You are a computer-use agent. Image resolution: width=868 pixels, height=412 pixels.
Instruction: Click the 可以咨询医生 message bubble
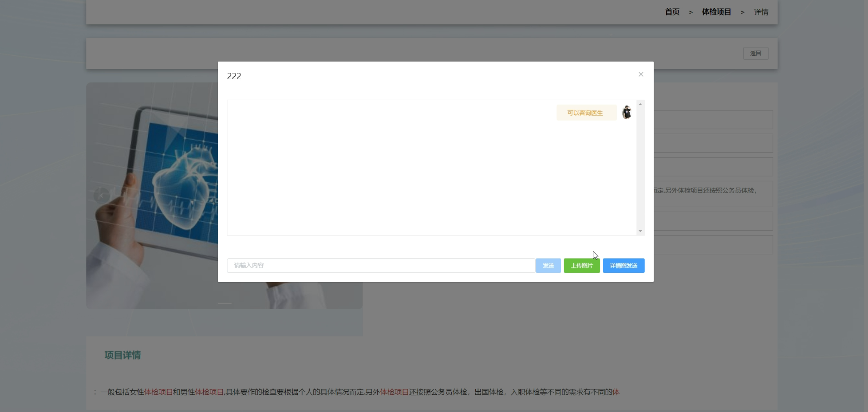click(586, 113)
